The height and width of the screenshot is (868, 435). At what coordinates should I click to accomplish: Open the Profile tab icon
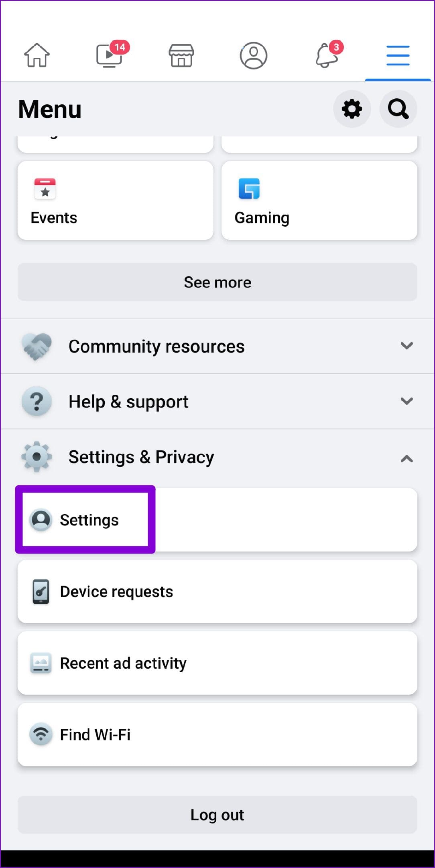pos(254,55)
